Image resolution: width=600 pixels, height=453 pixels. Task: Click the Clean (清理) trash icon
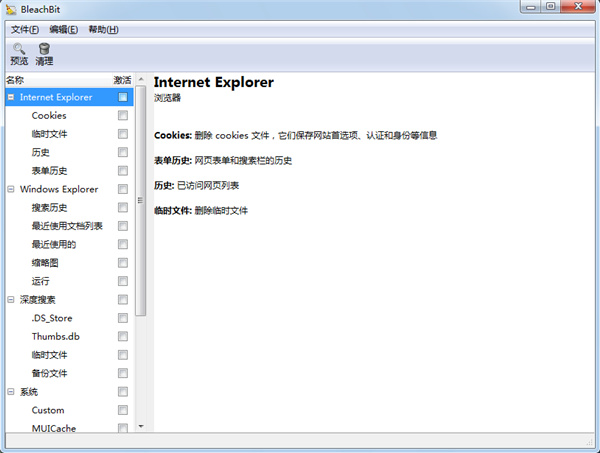pyautogui.click(x=44, y=49)
